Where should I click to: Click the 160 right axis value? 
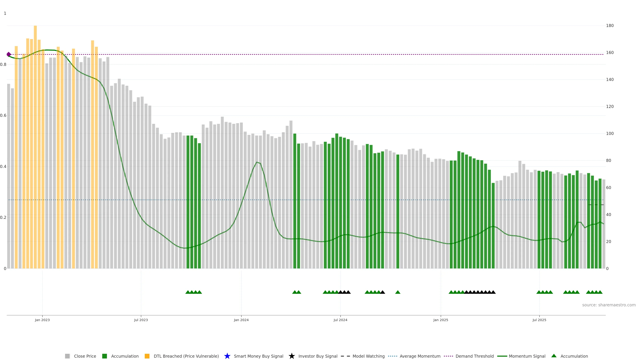point(610,52)
